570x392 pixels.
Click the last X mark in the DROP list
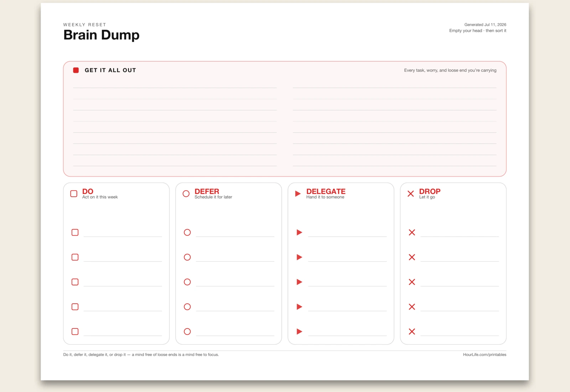(x=412, y=331)
